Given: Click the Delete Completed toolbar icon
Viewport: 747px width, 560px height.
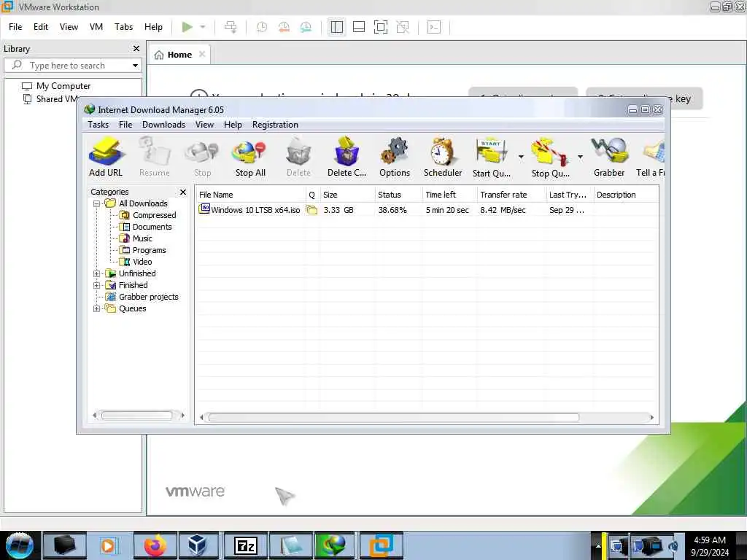Looking at the screenshot, I should point(347,157).
